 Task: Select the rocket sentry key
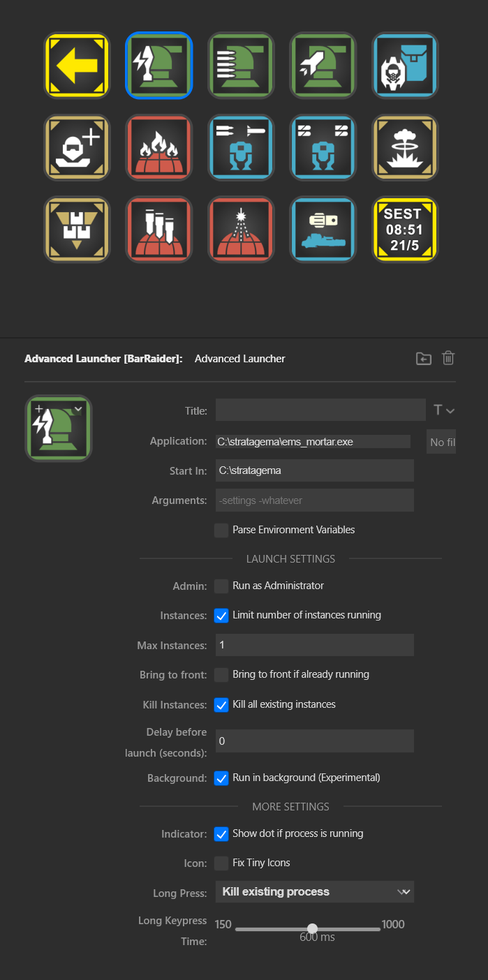(323, 65)
